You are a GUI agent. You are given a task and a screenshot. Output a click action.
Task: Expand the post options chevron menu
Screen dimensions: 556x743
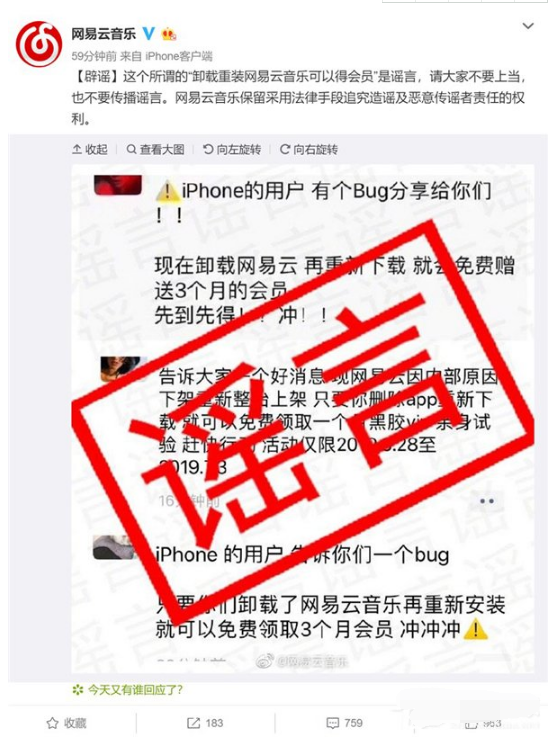point(528,26)
